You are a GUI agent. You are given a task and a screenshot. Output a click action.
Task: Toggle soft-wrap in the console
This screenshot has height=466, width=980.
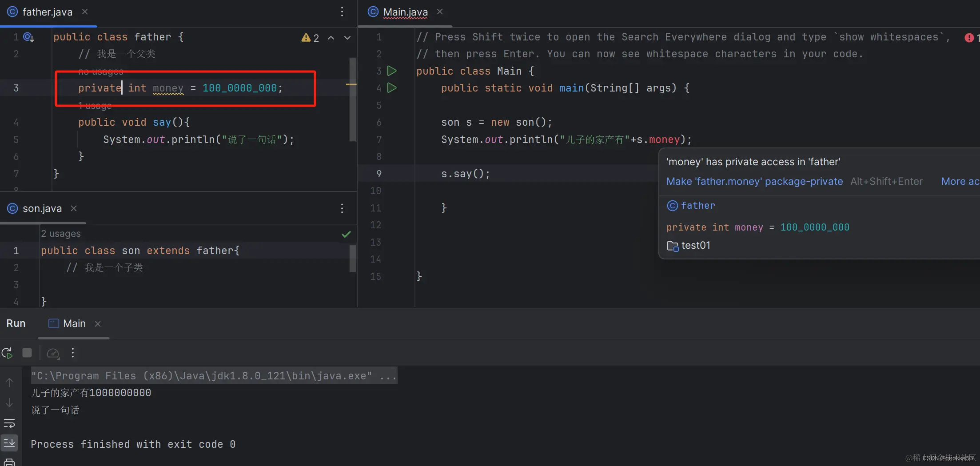point(9,423)
